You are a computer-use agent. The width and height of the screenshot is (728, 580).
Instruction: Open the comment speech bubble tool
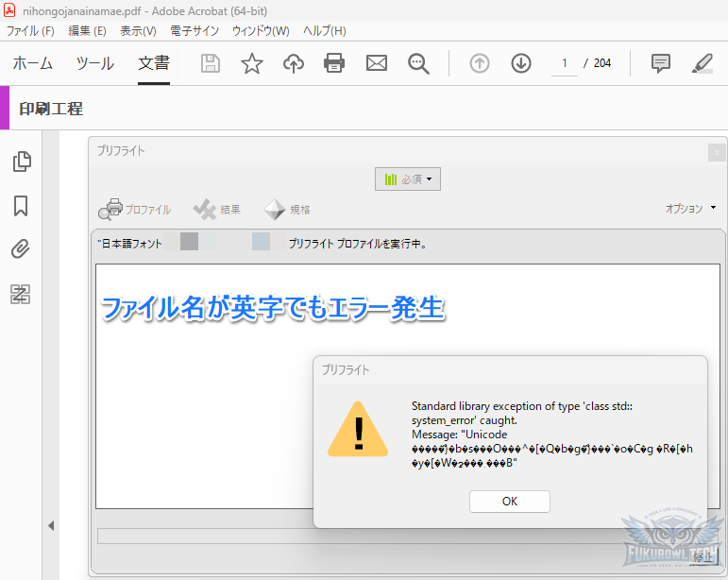(x=660, y=63)
